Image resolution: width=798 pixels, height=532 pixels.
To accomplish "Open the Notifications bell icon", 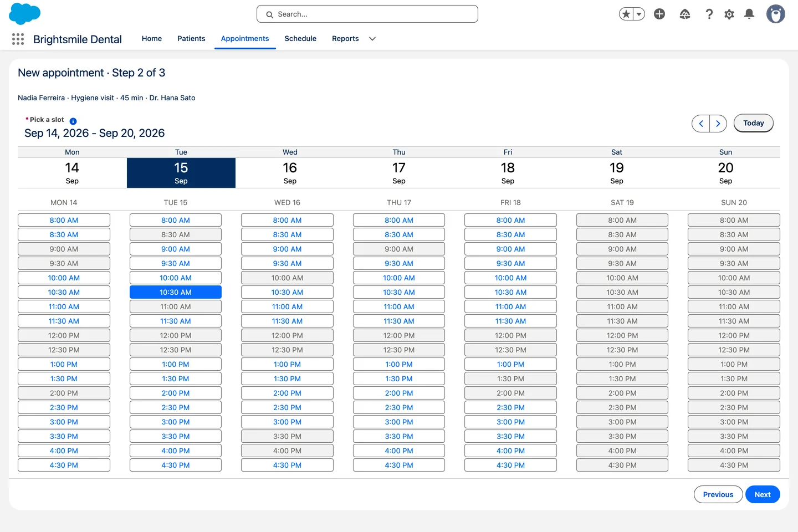I will [749, 14].
